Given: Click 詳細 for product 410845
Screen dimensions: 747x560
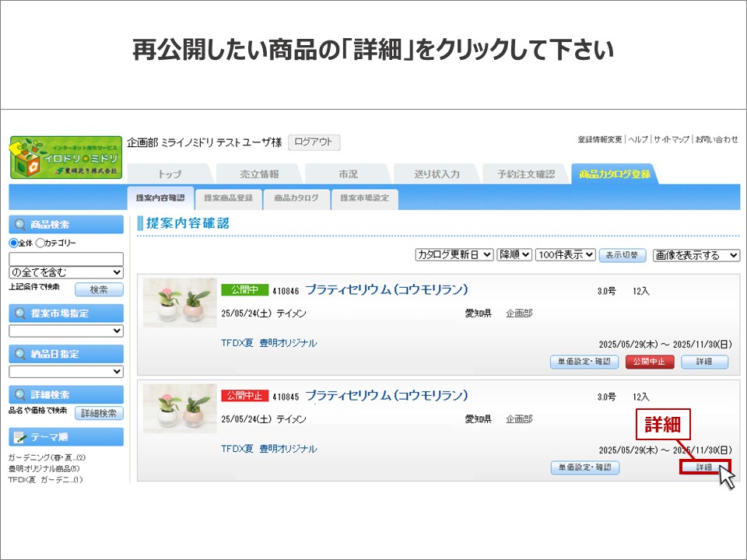Looking at the screenshot, I should click(704, 467).
